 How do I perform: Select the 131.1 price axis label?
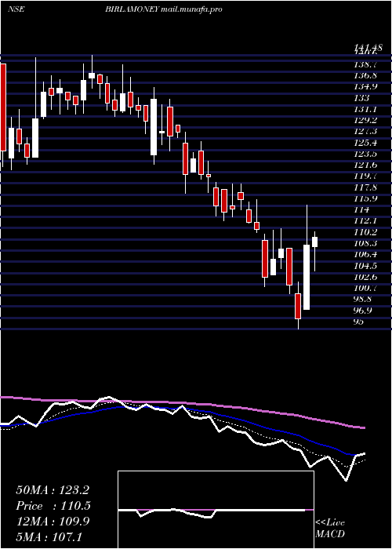coord(365,109)
